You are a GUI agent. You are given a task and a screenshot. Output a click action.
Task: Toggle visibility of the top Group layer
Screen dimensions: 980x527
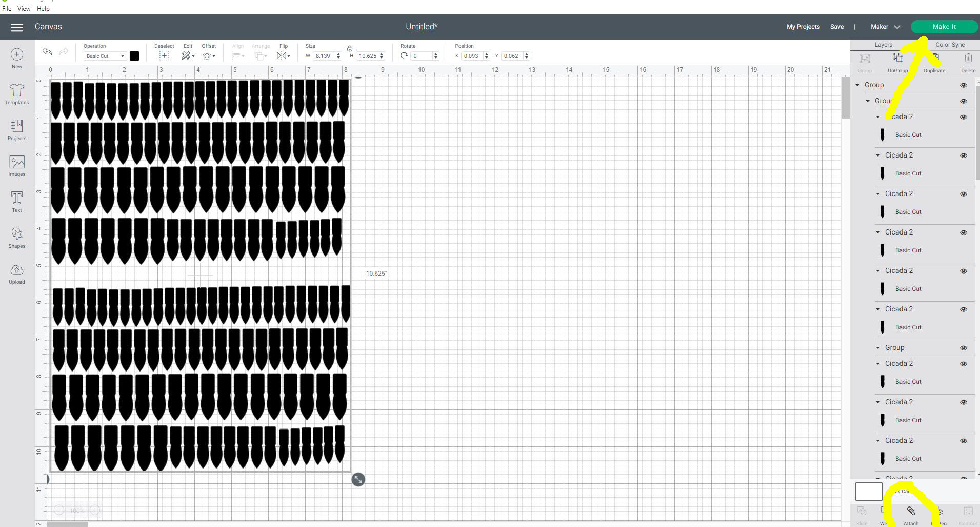pos(964,85)
